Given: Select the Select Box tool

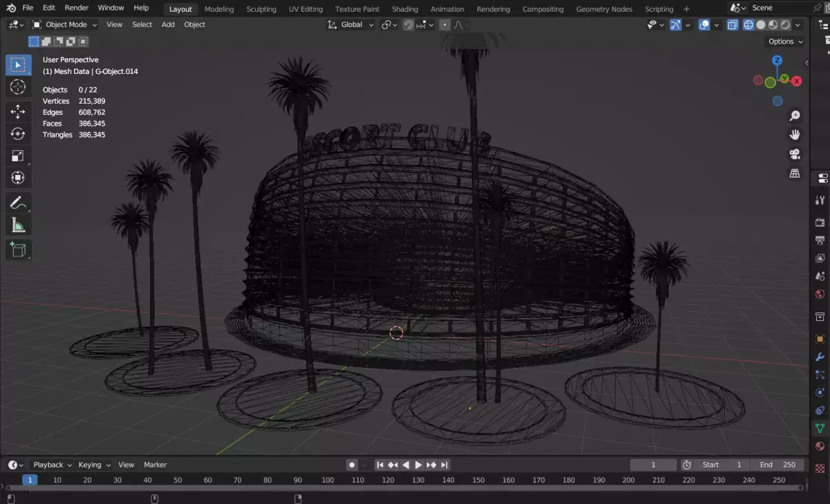Looking at the screenshot, I should (x=19, y=65).
